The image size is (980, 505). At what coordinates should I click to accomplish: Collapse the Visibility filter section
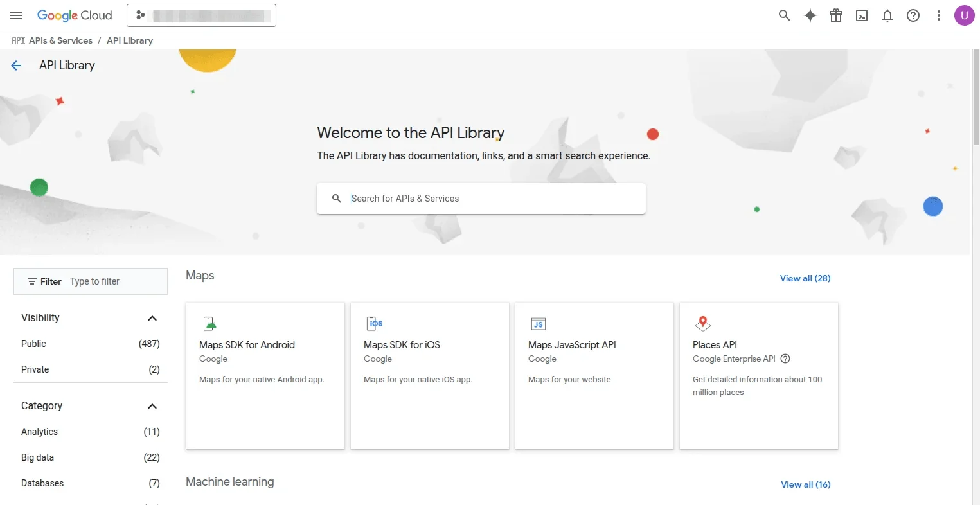pyautogui.click(x=152, y=318)
